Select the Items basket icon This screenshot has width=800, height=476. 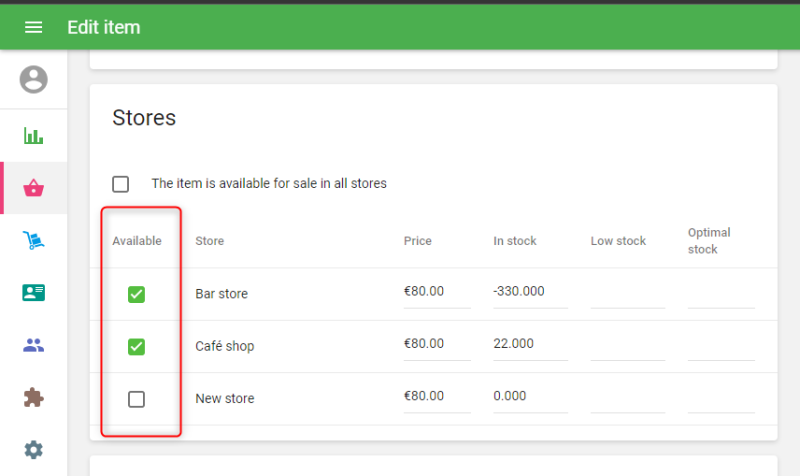33,188
